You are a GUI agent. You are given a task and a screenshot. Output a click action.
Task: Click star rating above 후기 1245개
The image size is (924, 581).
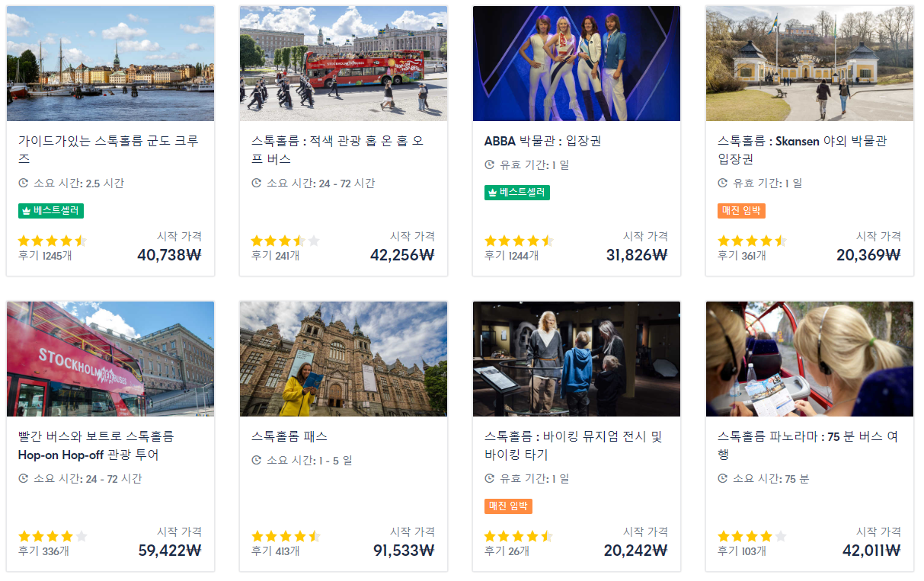pos(53,241)
